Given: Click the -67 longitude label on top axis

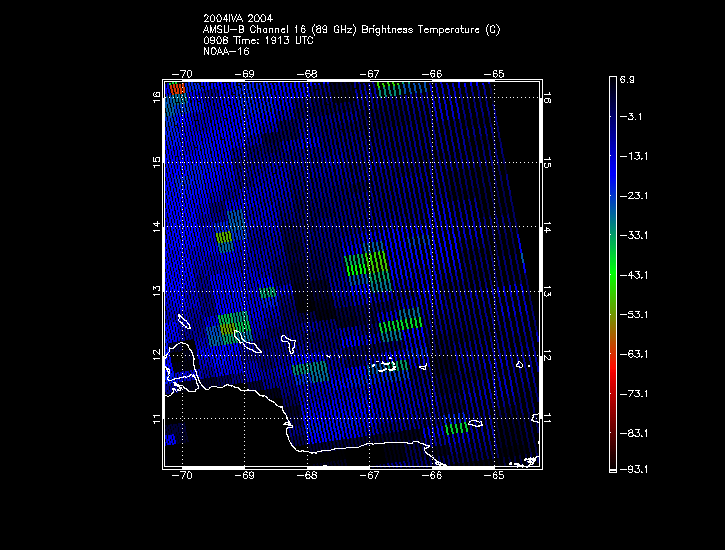Looking at the screenshot, I should click(371, 74).
